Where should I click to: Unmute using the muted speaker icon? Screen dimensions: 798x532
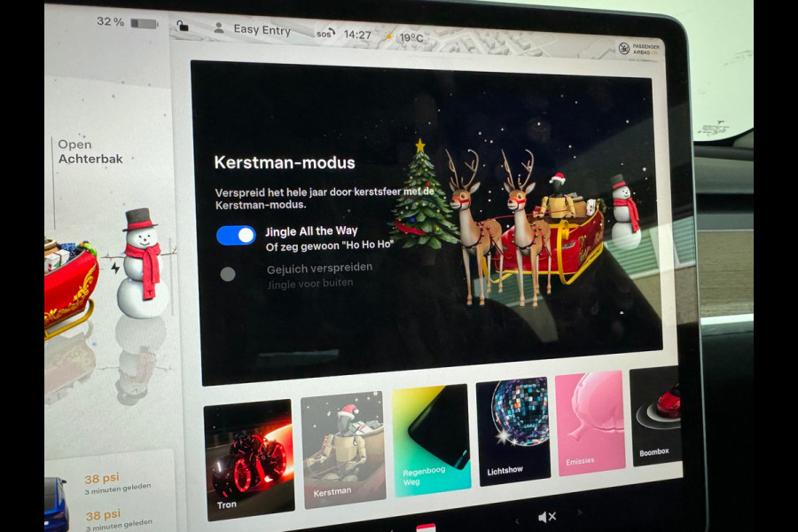547,517
